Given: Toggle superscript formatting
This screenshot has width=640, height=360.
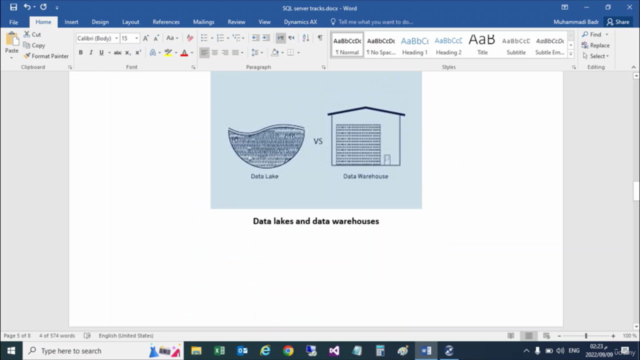Looking at the screenshot, I should point(138,52).
